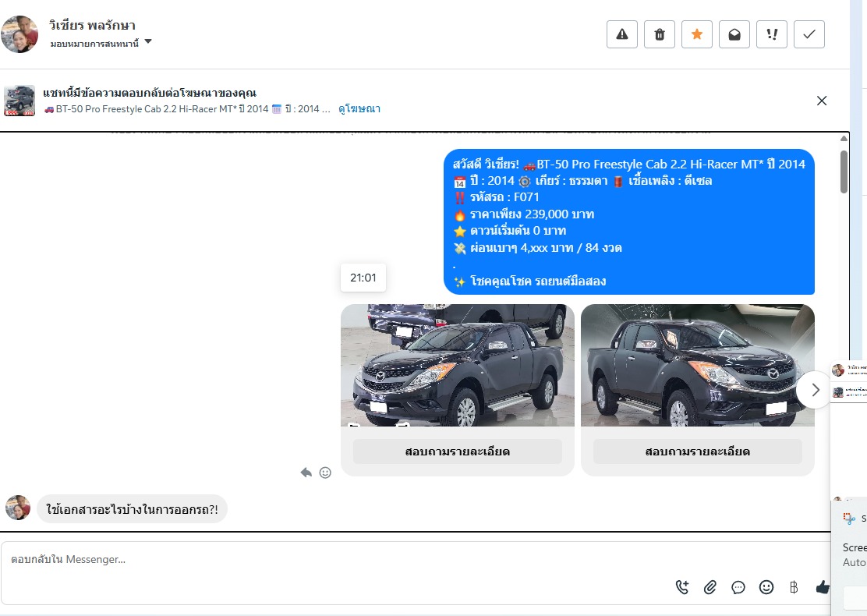Mark conversation unread with the envelope icon
Screen dimensions: 867x616
click(x=734, y=34)
